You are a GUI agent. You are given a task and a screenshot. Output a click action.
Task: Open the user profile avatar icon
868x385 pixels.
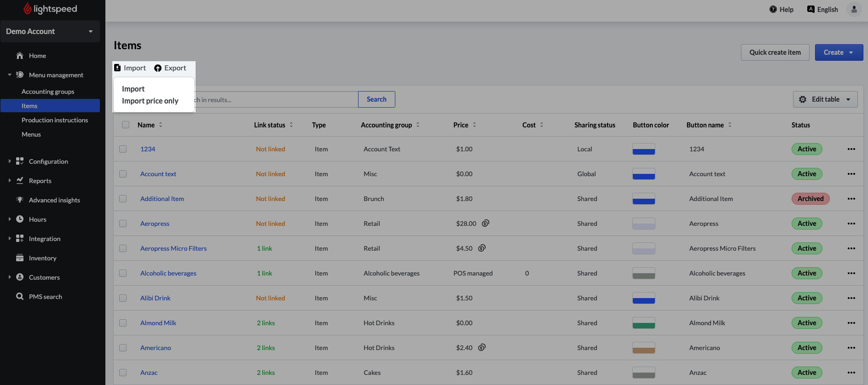[854, 9]
